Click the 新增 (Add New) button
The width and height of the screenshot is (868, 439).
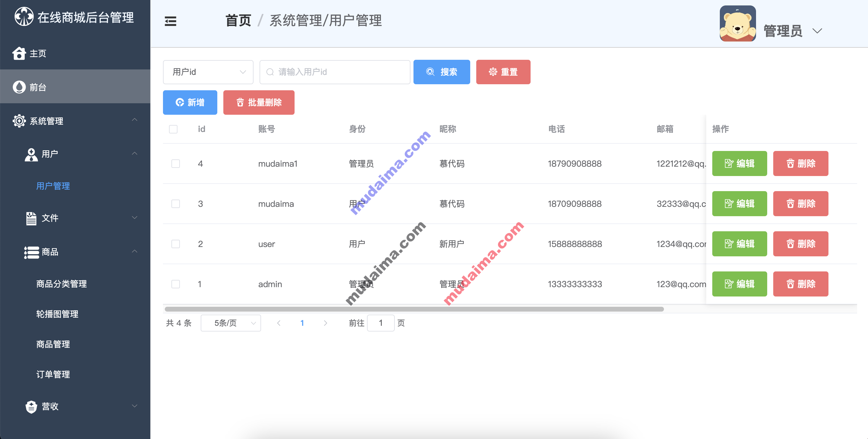pyautogui.click(x=190, y=102)
